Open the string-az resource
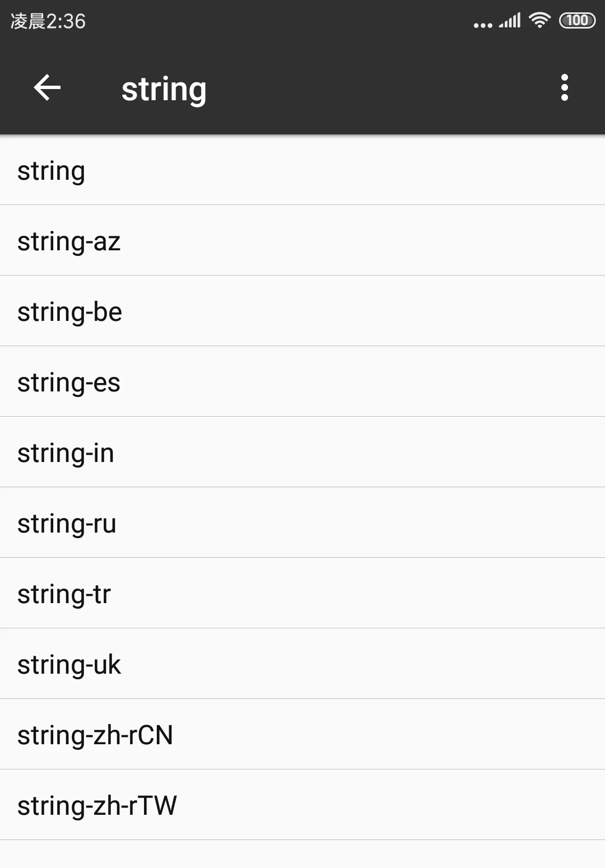This screenshot has width=605, height=868. pos(302,241)
